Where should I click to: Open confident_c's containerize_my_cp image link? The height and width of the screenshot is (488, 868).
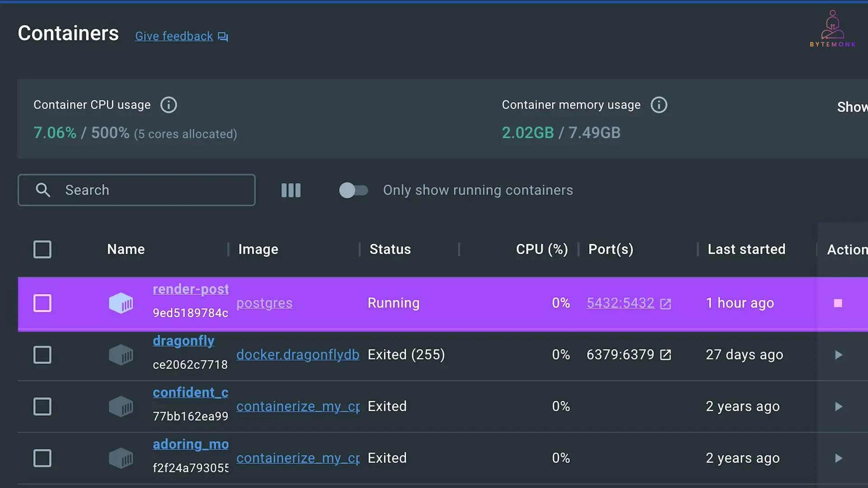point(298,406)
